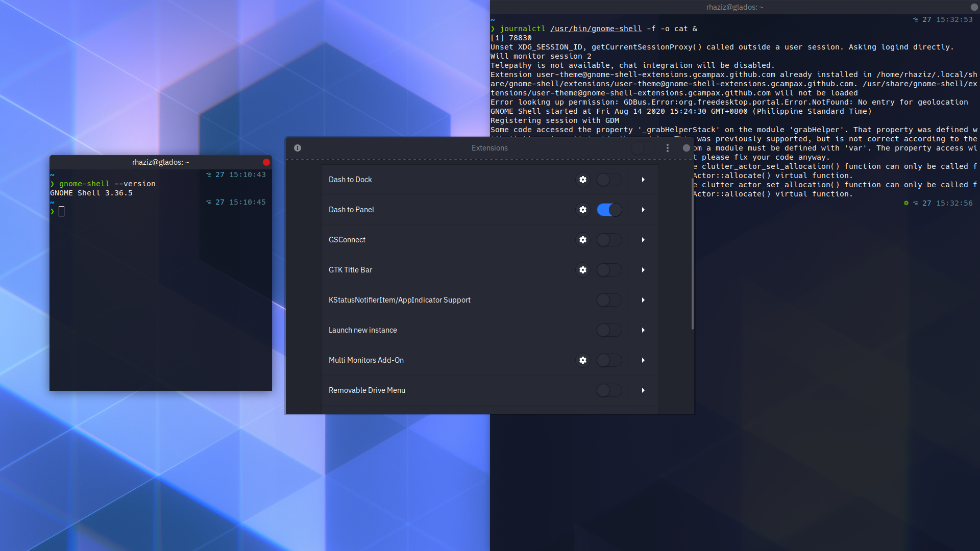Click the Extensions info icon
The image size is (980, 551).
298,148
